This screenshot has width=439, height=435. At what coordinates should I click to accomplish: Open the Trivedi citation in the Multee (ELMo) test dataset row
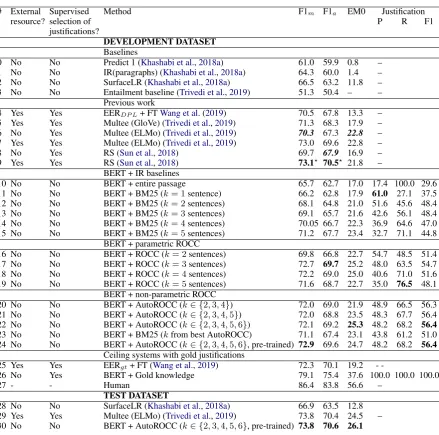point(200,416)
